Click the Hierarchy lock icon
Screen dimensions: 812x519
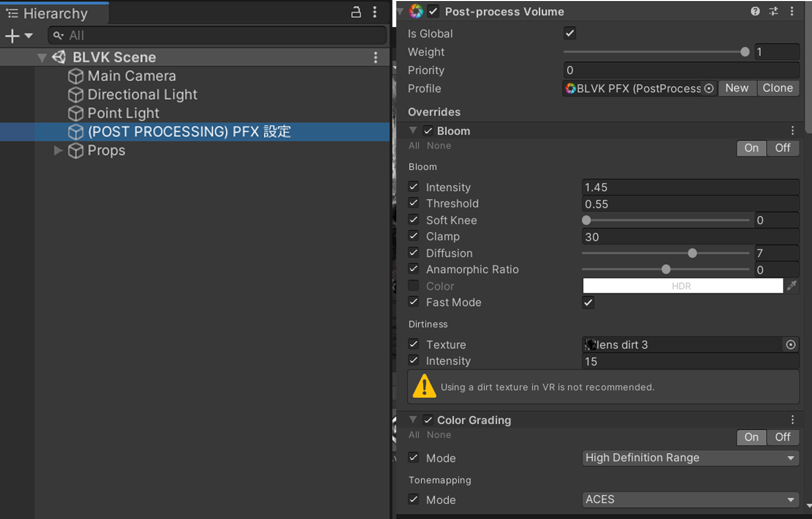[x=356, y=12]
